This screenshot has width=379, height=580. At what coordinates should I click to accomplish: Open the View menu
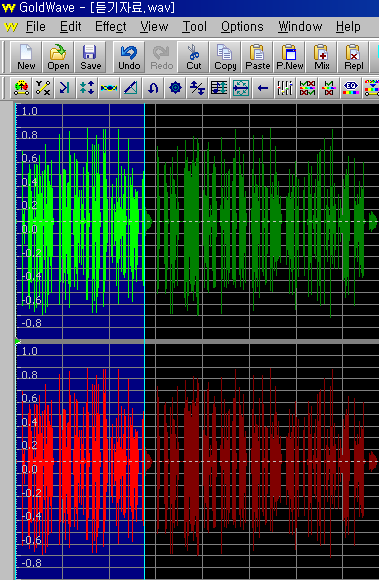pos(154,27)
